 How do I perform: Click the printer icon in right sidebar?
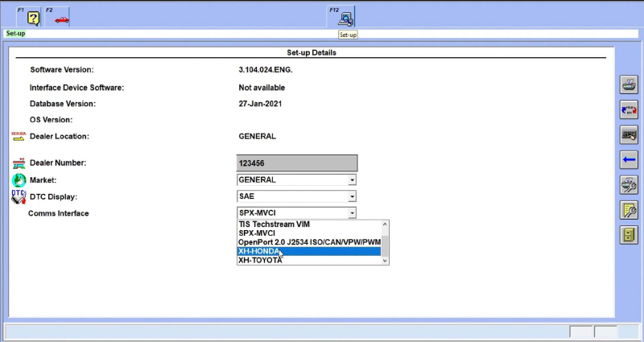pos(629,84)
